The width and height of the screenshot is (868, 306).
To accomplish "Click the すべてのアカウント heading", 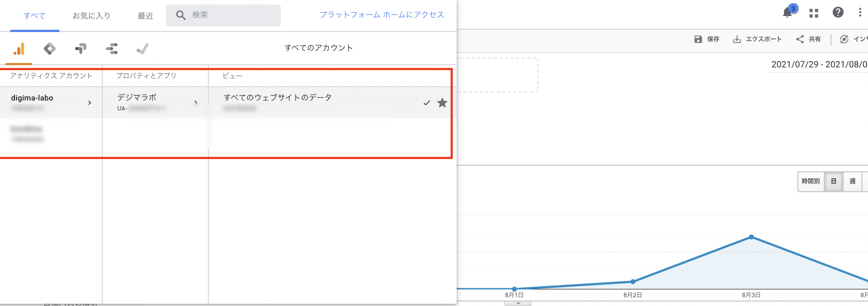I will [318, 48].
